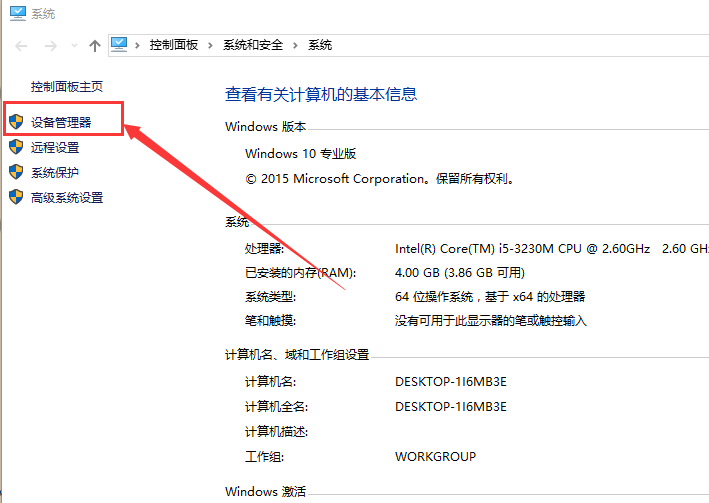Image resolution: width=709 pixels, height=503 pixels.
Task: Click the heading 查看有关计算机的基本信息
Action: [321, 94]
